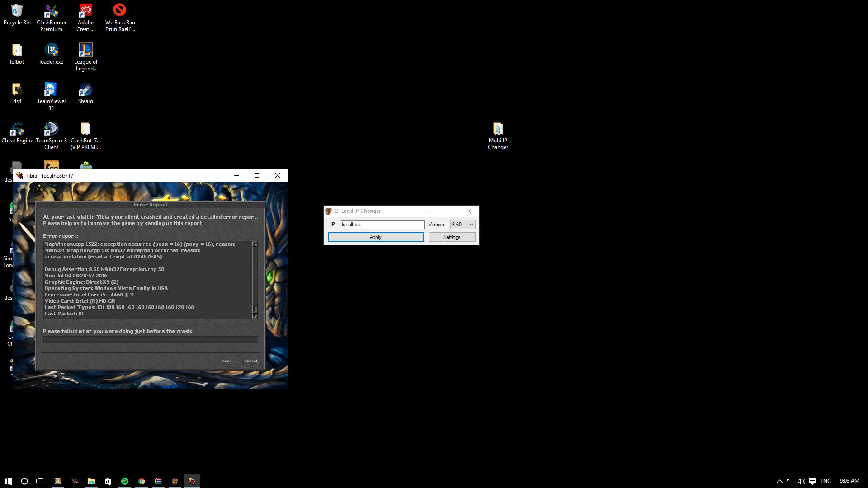Switch to Tibia client taskbar icon
The width and height of the screenshot is (868, 488).
click(x=192, y=481)
